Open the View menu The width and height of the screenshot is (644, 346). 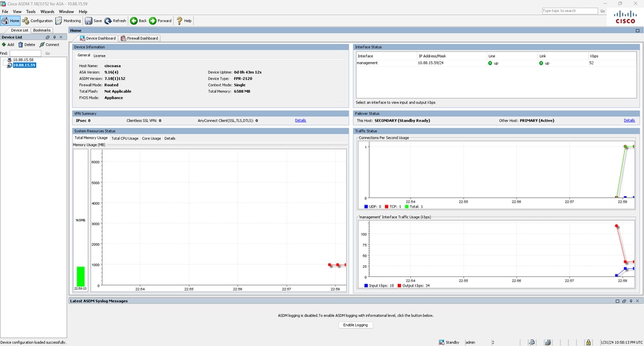[x=17, y=12]
